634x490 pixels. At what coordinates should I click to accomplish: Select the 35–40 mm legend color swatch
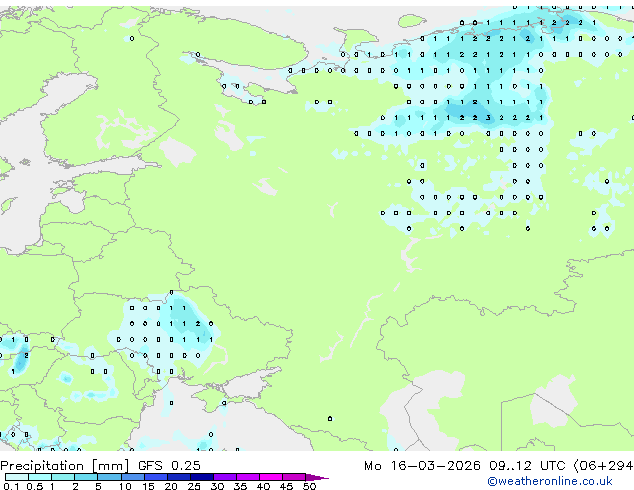pos(248,477)
